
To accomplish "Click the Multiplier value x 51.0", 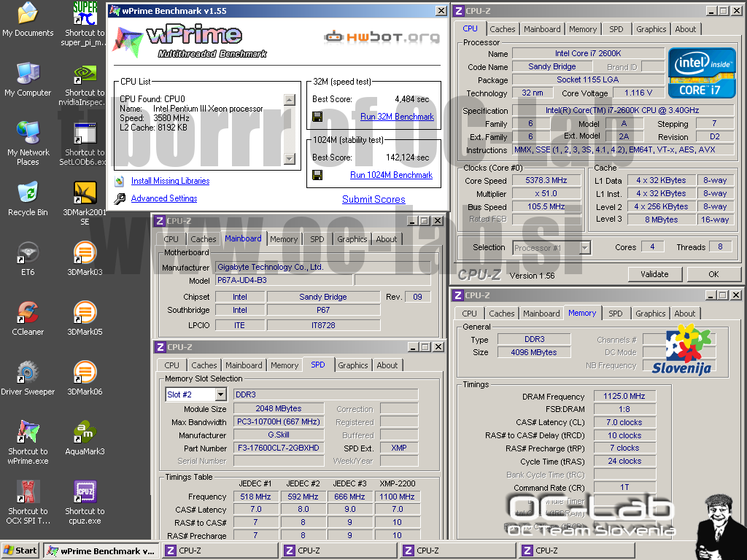I will pos(546,194).
